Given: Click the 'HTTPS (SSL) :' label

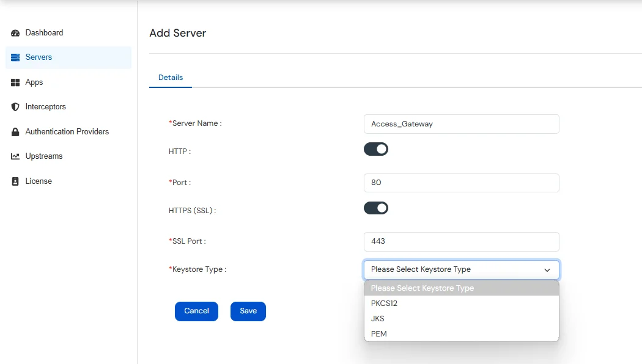Looking at the screenshot, I should coord(193,211).
